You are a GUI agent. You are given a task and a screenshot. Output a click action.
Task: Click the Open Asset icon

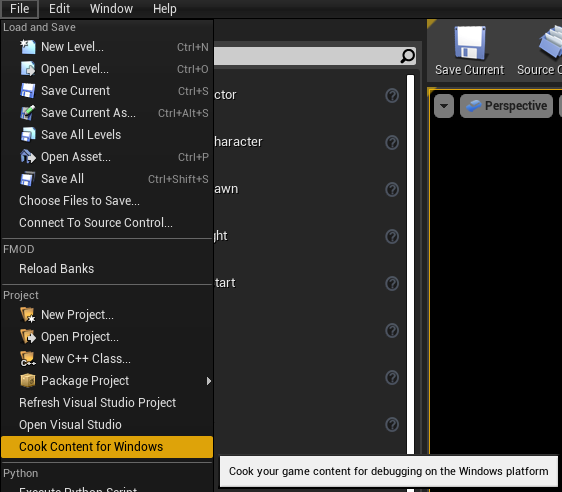28,157
